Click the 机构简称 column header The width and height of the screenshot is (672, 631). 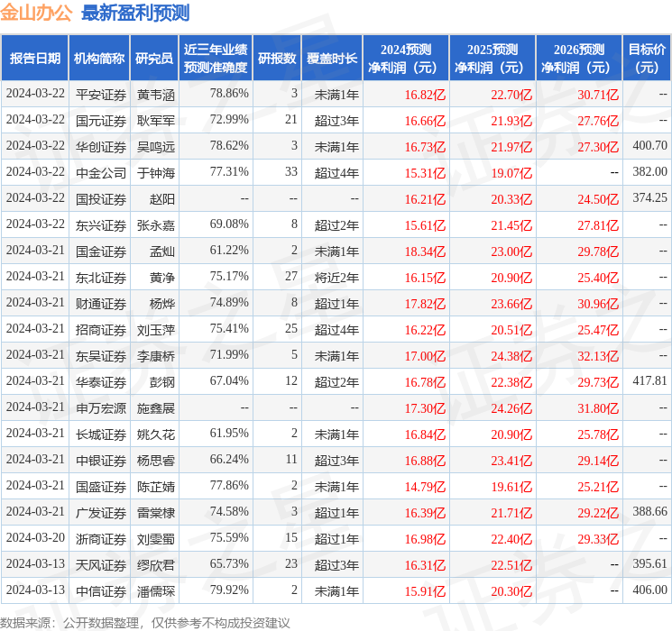click(99, 59)
